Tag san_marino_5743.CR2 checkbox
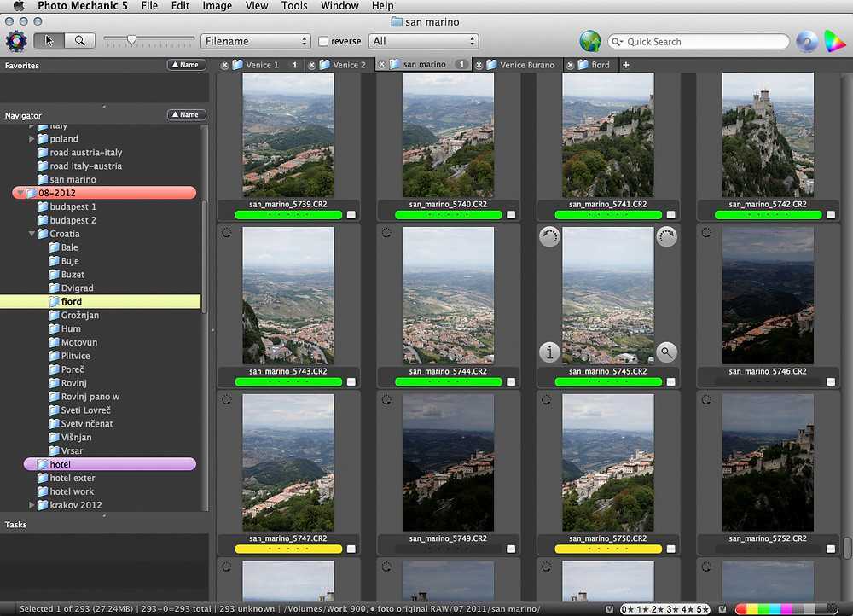This screenshot has width=853, height=616. coord(351,382)
